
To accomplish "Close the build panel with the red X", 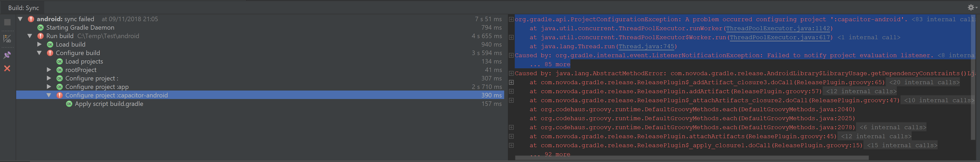I will pos(7,69).
